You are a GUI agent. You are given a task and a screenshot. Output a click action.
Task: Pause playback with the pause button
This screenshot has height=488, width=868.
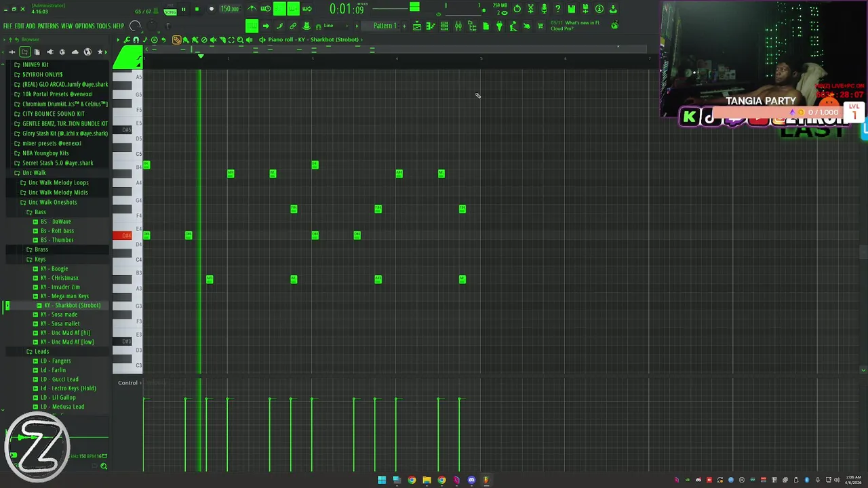coord(184,9)
